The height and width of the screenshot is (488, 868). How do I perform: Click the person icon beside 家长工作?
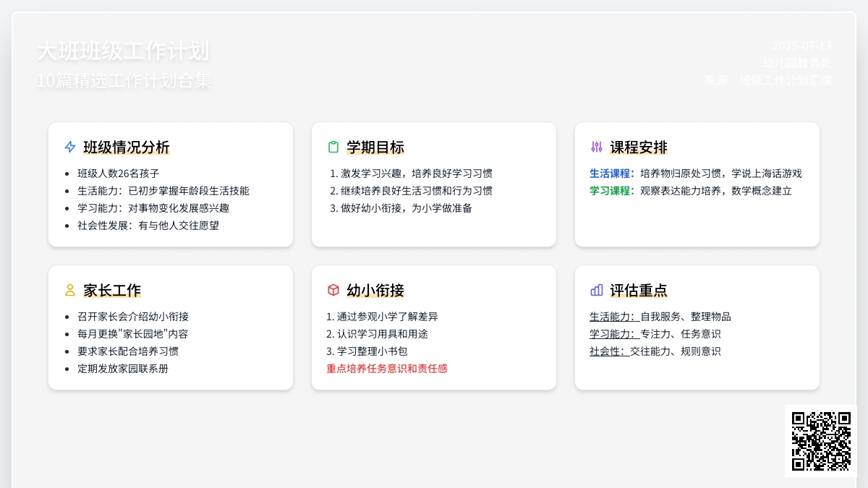point(70,291)
